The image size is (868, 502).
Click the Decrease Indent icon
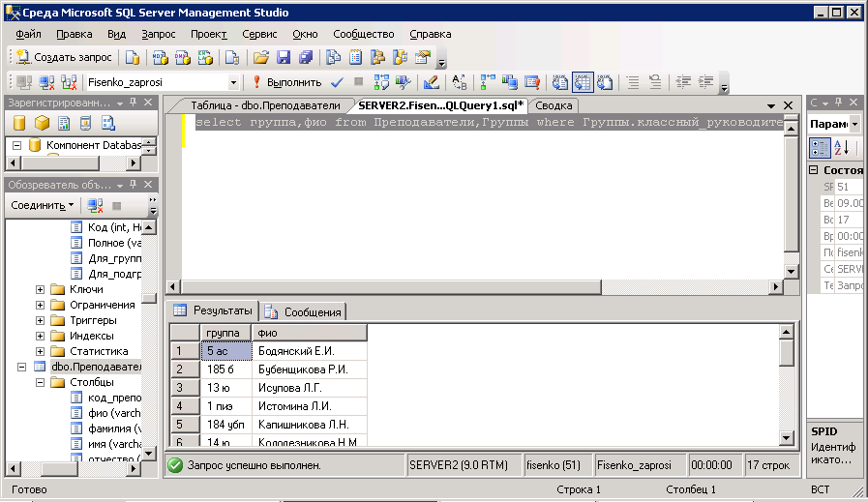coord(683,82)
